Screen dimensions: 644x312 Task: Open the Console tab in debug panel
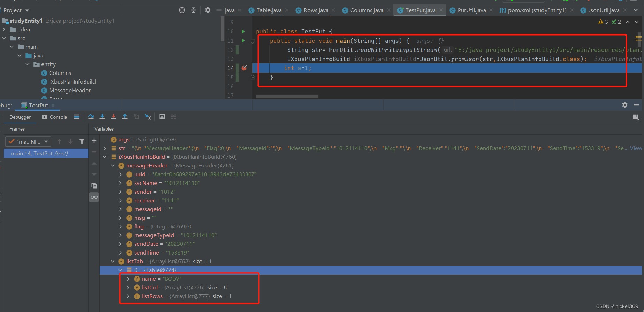pyautogui.click(x=54, y=117)
